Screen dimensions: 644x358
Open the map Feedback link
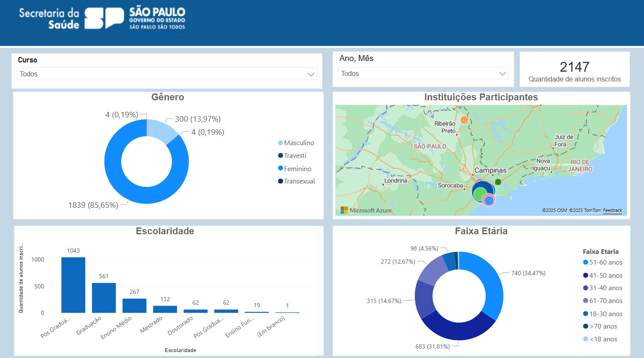(x=612, y=210)
